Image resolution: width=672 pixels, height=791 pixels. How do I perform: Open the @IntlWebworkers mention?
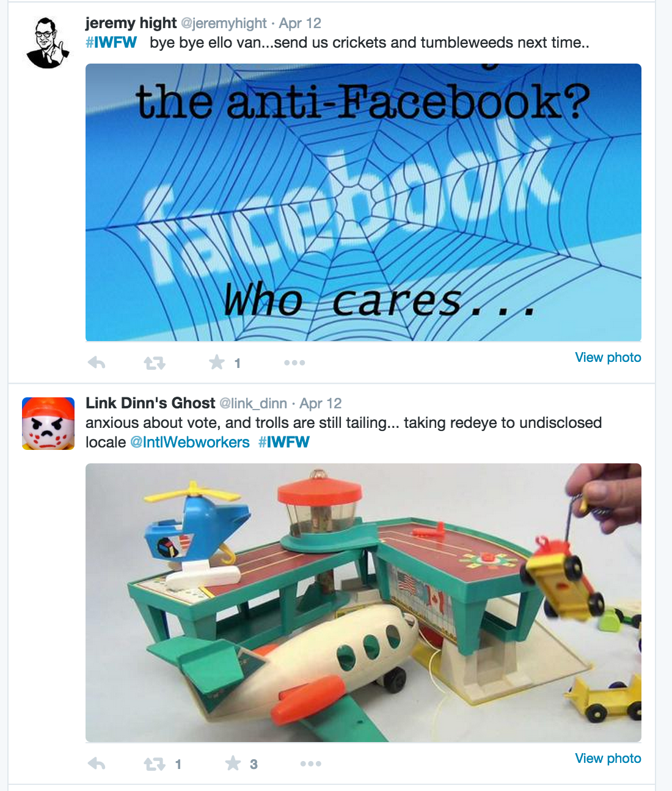click(190, 442)
